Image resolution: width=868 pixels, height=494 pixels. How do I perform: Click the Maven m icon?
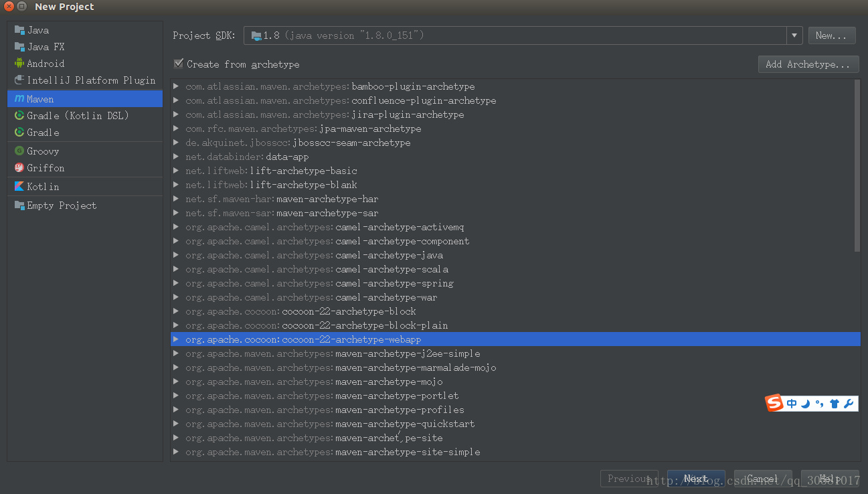coord(19,99)
